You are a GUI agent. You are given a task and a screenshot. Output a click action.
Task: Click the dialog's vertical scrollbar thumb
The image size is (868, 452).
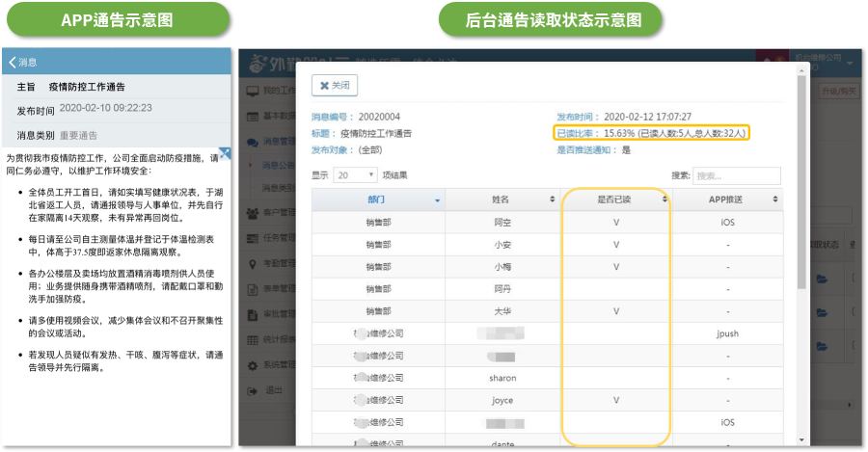pyautogui.click(x=801, y=182)
